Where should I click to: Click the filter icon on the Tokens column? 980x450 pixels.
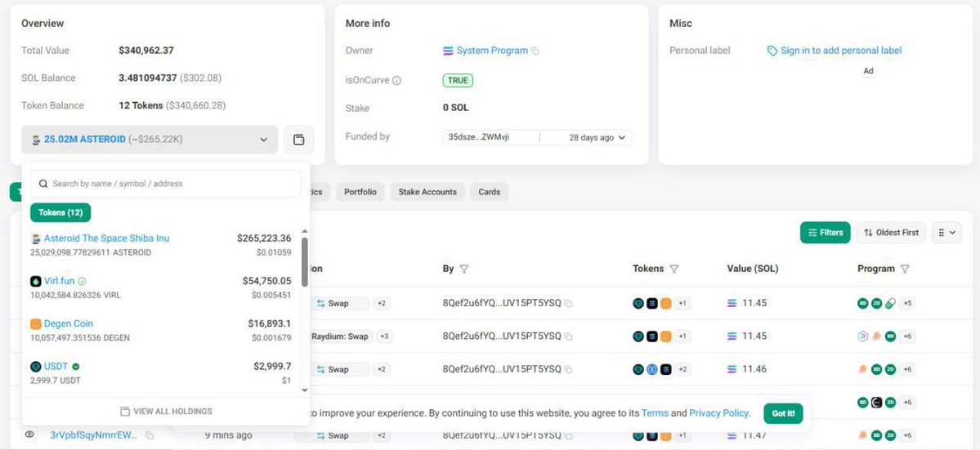pos(674,269)
